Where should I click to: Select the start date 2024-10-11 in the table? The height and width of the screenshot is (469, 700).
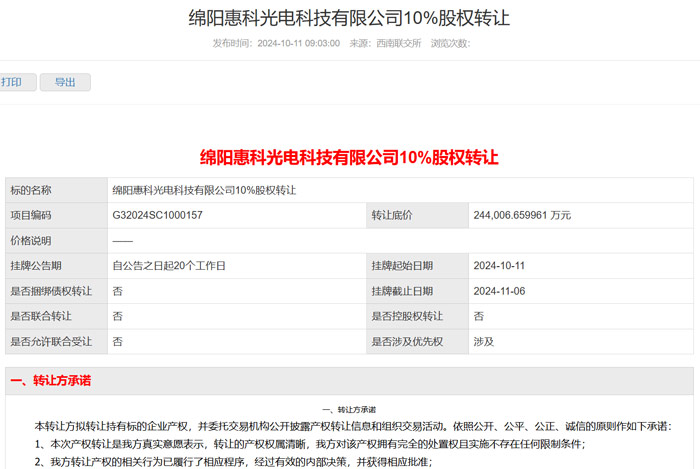[499, 266]
